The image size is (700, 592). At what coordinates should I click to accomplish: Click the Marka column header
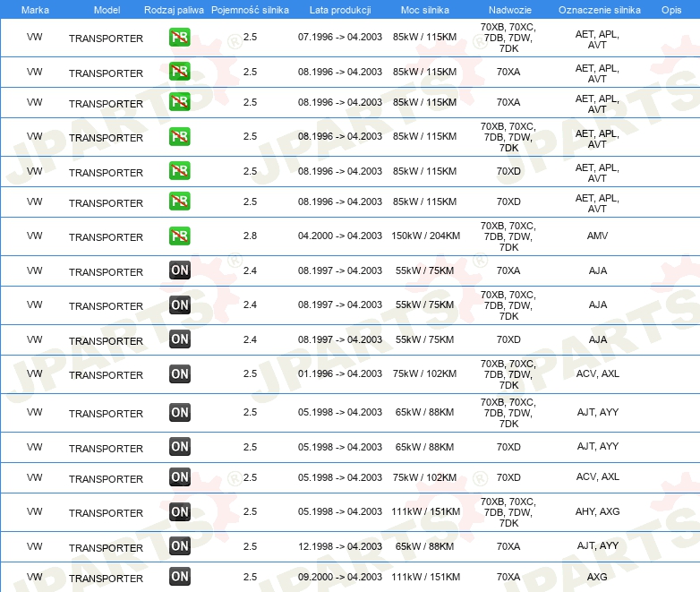click(35, 10)
